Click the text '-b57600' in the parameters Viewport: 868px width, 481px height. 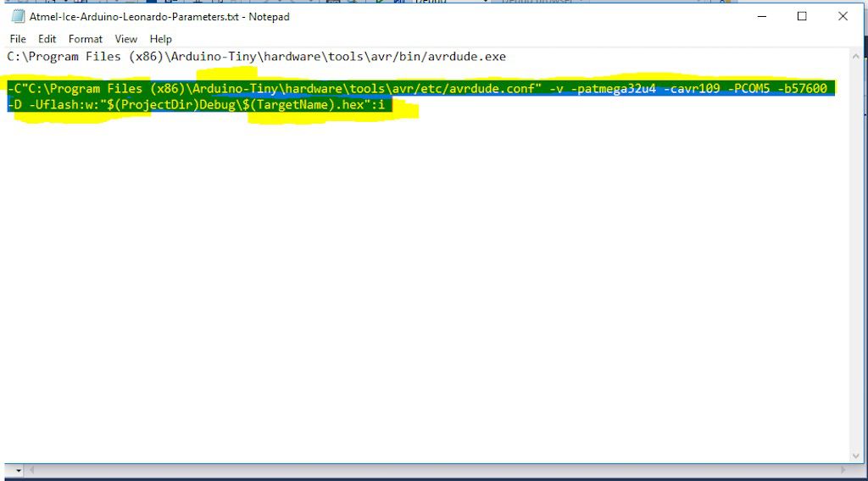(802, 88)
